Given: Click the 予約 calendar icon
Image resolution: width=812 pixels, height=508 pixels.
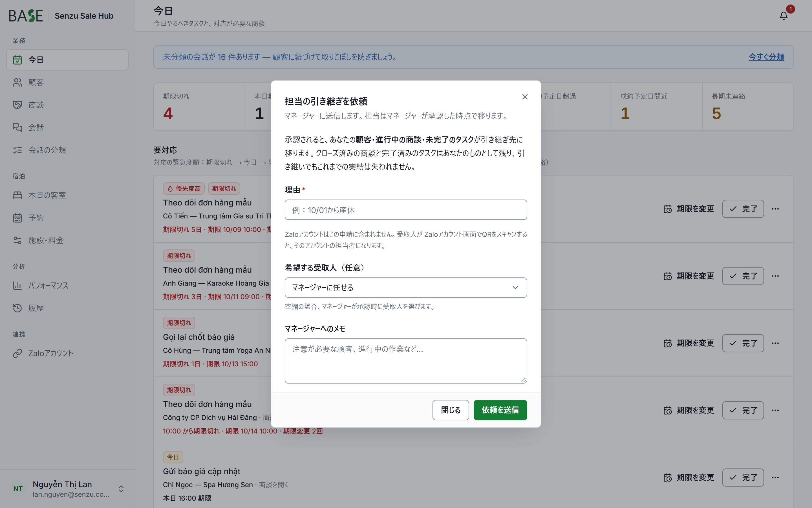Looking at the screenshot, I should tap(17, 218).
